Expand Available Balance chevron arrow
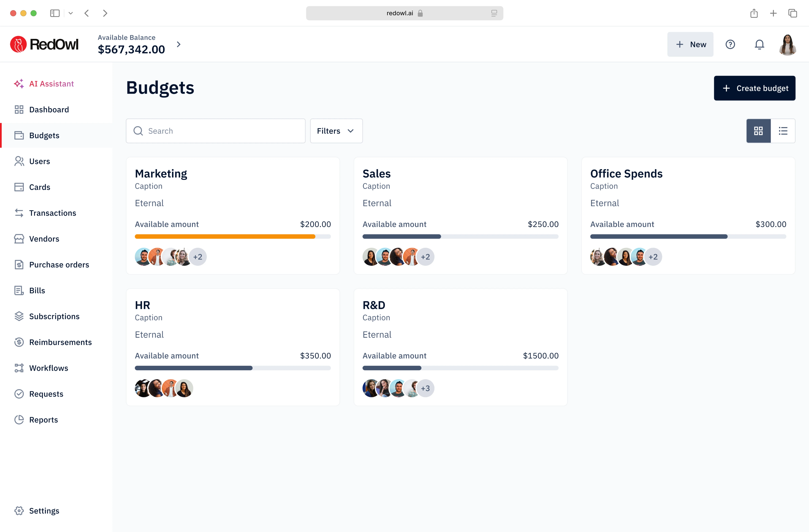The height and width of the screenshot is (532, 809). [x=178, y=45]
